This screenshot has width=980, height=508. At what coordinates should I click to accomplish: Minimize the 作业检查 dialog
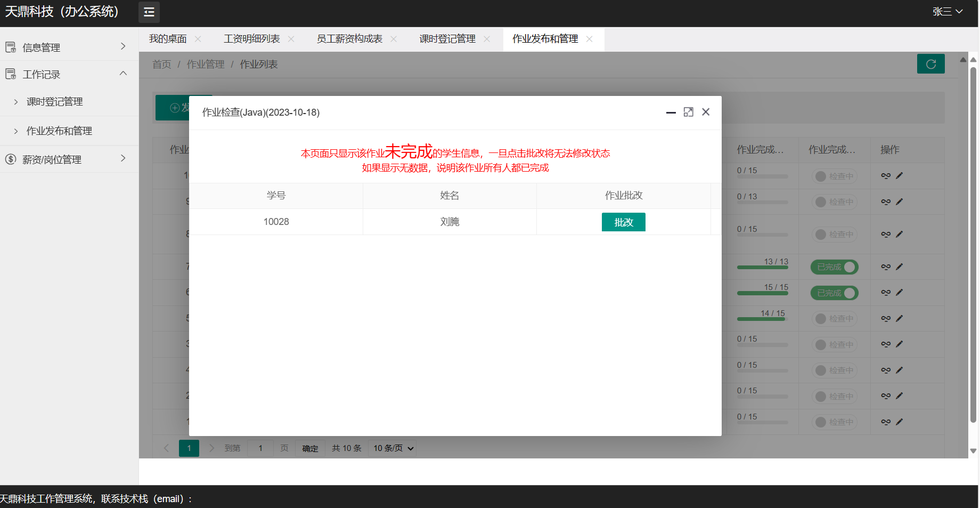coord(671,112)
